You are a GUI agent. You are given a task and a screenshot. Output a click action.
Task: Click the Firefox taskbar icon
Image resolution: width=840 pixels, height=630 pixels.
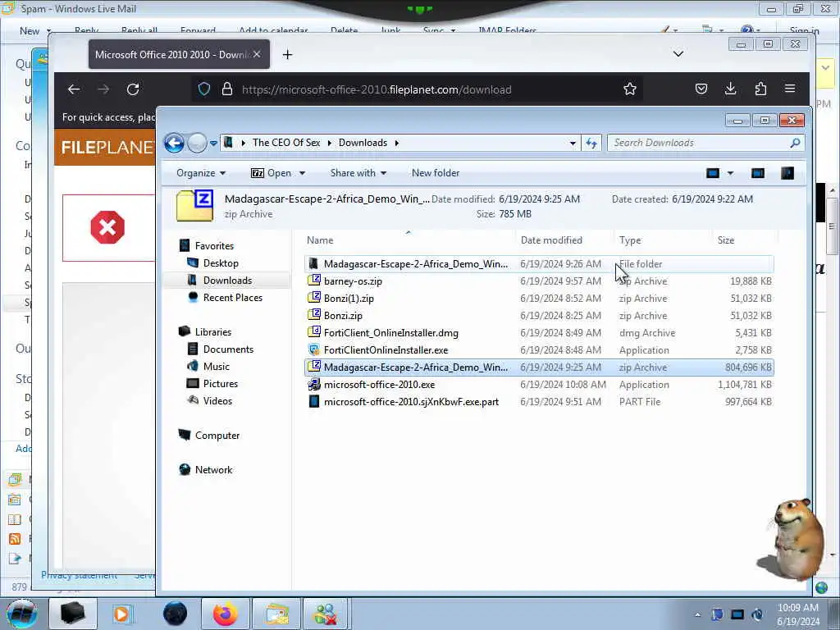pos(225,614)
